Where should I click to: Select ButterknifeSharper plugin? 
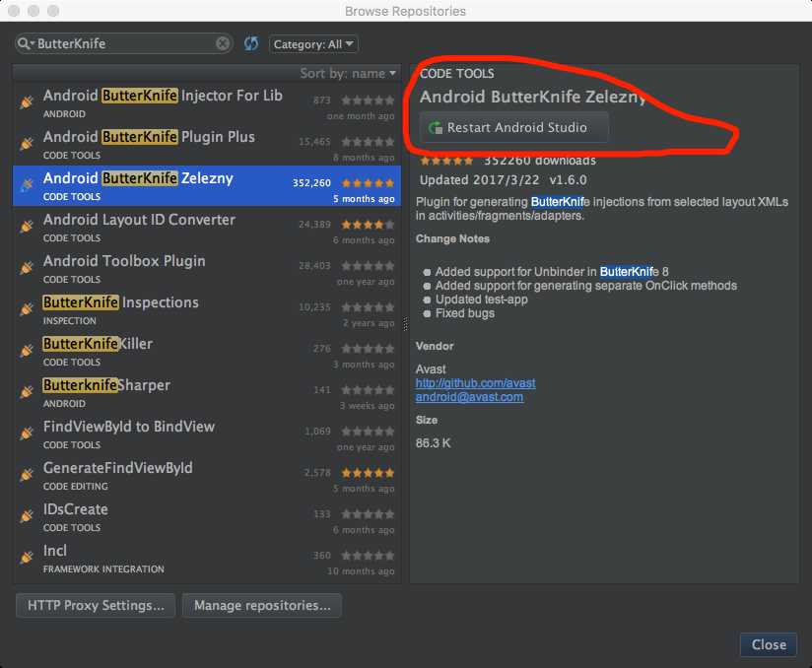click(x=207, y=393)
